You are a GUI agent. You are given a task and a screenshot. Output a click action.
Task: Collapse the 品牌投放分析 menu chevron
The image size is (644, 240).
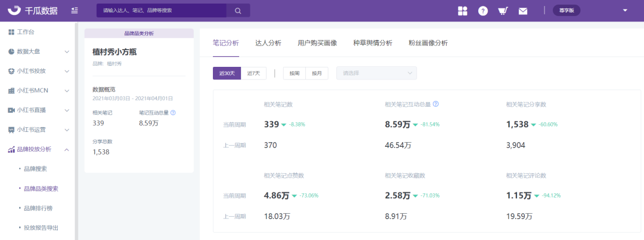67,150
